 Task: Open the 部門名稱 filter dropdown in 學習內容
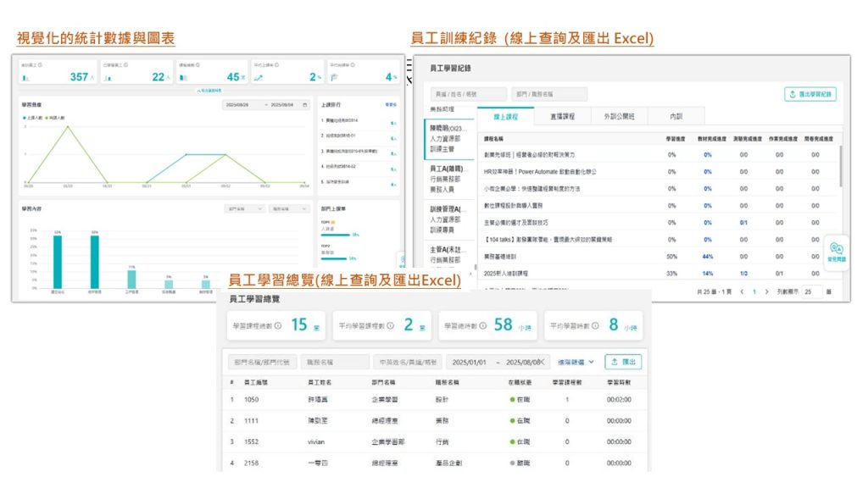243,208
